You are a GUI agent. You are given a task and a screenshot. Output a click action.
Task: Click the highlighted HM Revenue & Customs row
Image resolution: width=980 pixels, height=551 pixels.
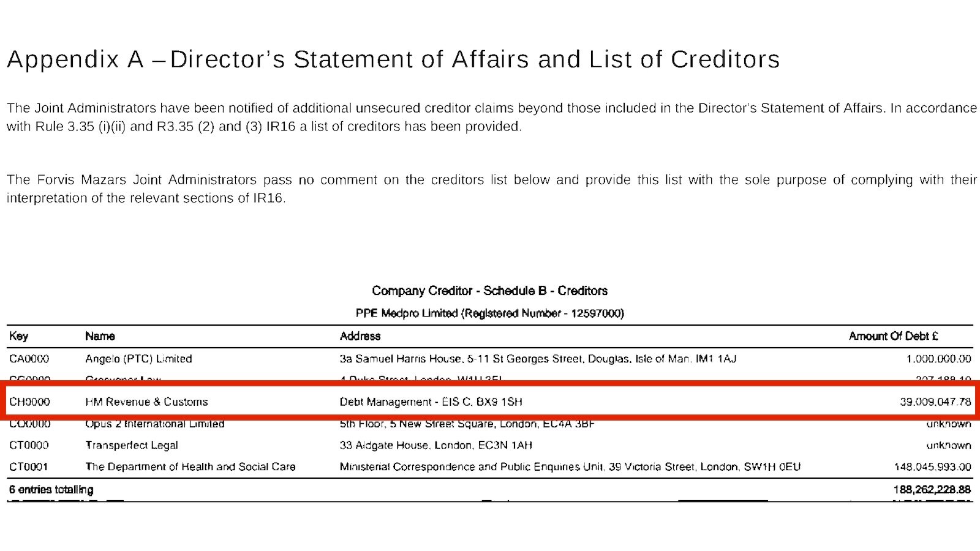click(x=490, y=402)
